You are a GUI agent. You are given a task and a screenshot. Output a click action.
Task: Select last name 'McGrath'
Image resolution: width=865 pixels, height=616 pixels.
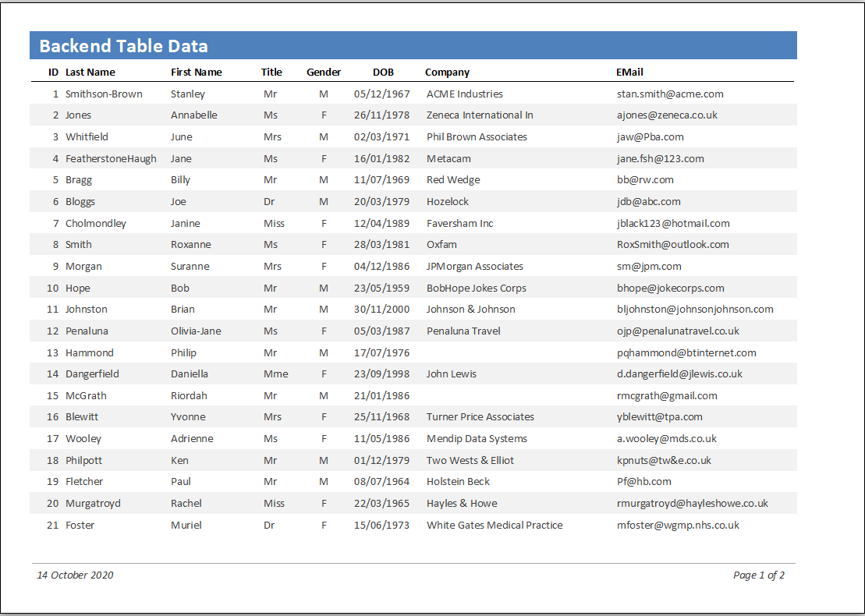[x=86, y=395]
